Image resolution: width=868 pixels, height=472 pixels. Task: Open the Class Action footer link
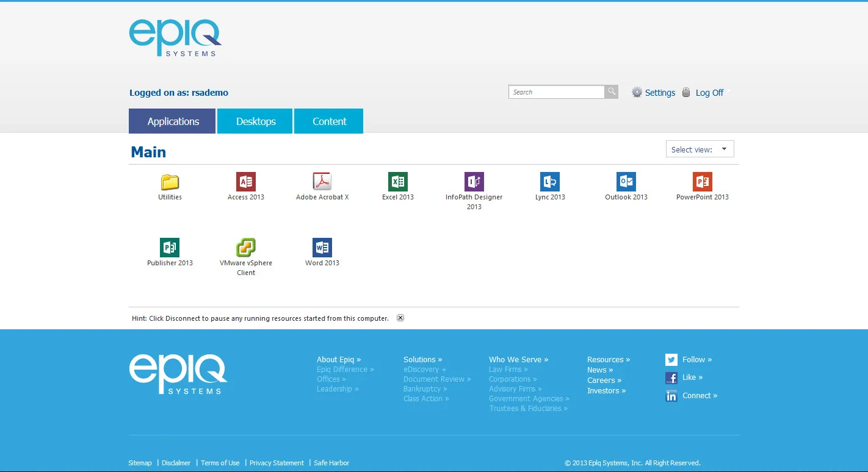coord(426,399)
